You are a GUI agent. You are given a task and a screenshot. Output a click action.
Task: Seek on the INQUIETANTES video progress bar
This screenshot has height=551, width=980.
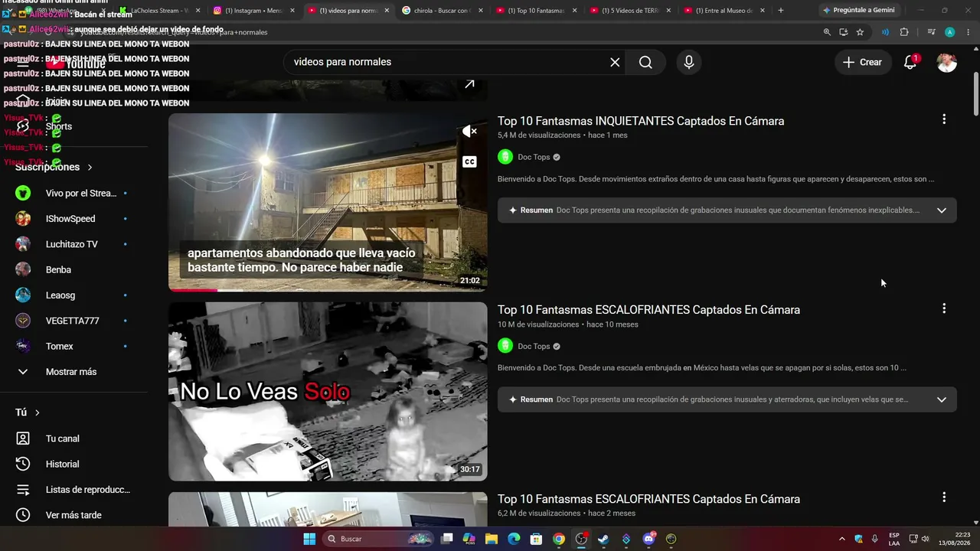pyautogui.click(x=328, y=290)
